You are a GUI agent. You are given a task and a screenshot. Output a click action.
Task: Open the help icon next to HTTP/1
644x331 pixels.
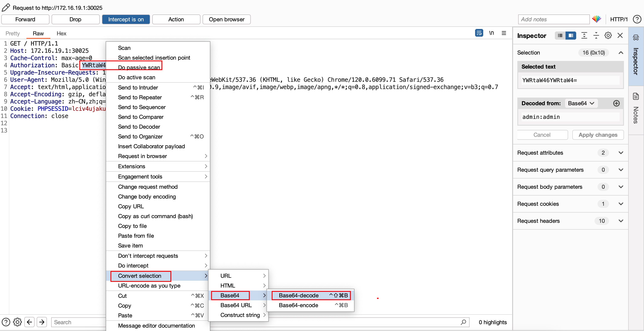point(637,19)
